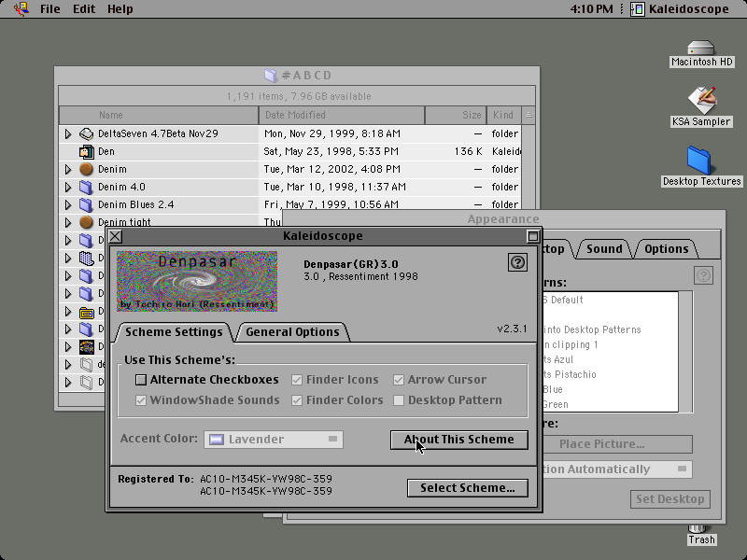Click the Denim 4.0 folder icon
This screenshot has height=560, width=747.
pyautogui.click(x=86, y=187)
